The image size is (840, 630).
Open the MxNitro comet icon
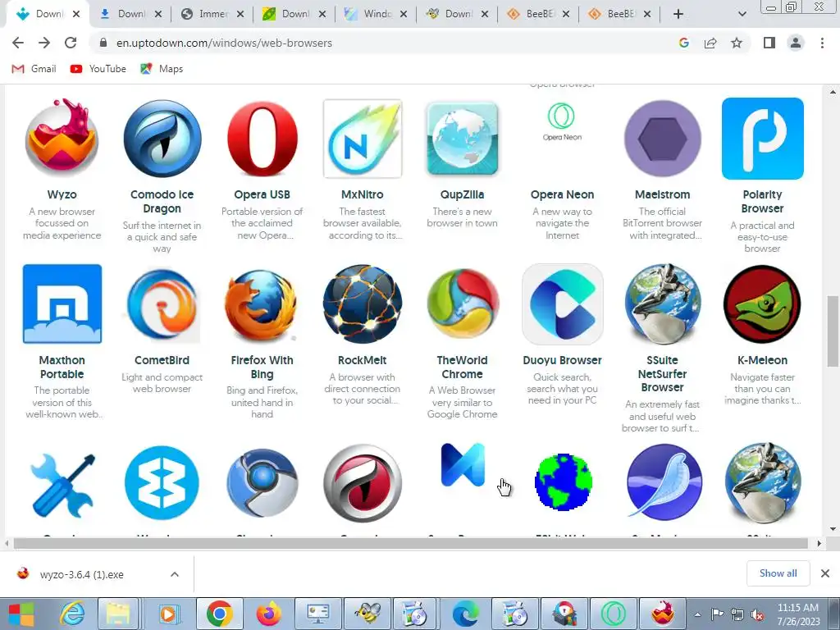click(363, 138)
